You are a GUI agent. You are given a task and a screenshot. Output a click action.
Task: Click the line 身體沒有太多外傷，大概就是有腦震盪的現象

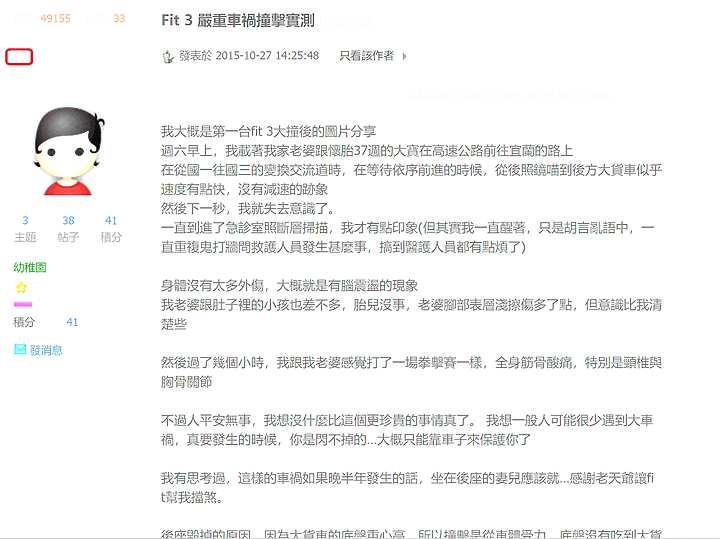click(289, 286)
